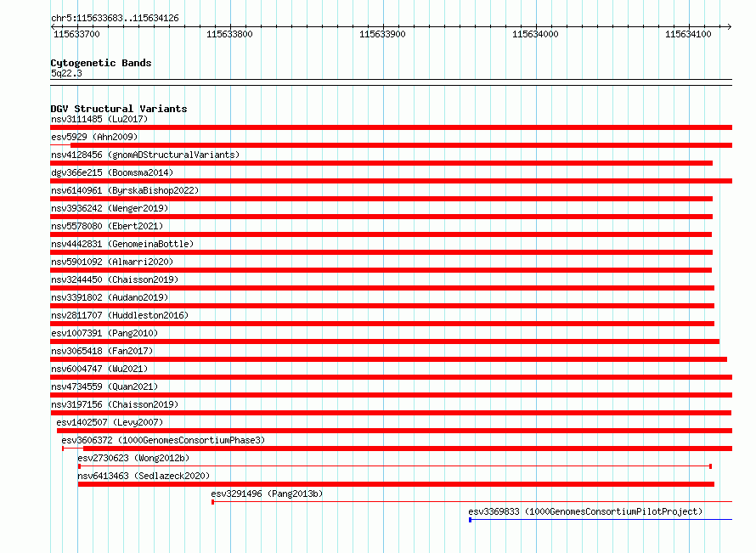Click the thin esv2730623 variant line
This screenshot has width=756, height=553.
(395, 466)
